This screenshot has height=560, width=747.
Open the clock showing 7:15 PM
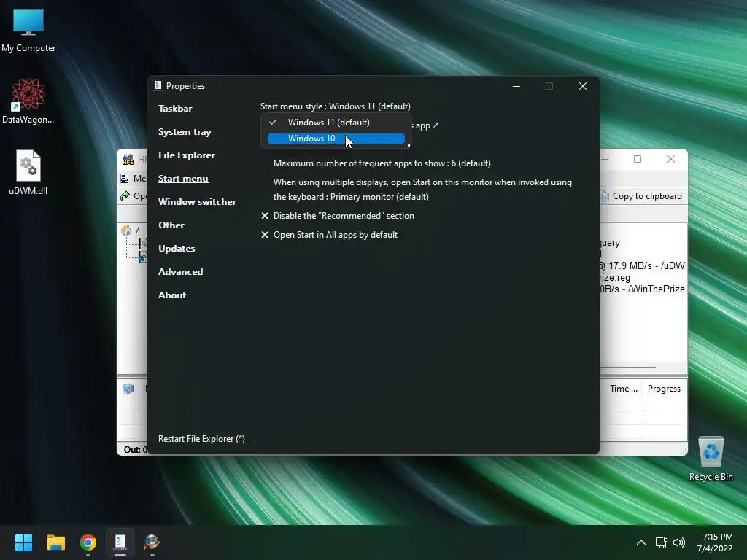[715, 542]
